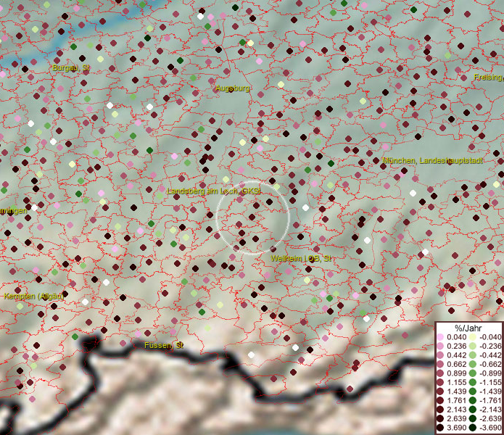Select the Freising label at map edge
Screen dimensions: 504x435
[489, 77]
